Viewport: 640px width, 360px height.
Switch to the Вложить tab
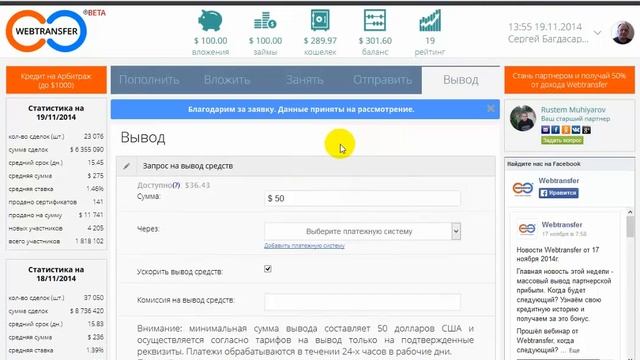(x=227, y=80)
